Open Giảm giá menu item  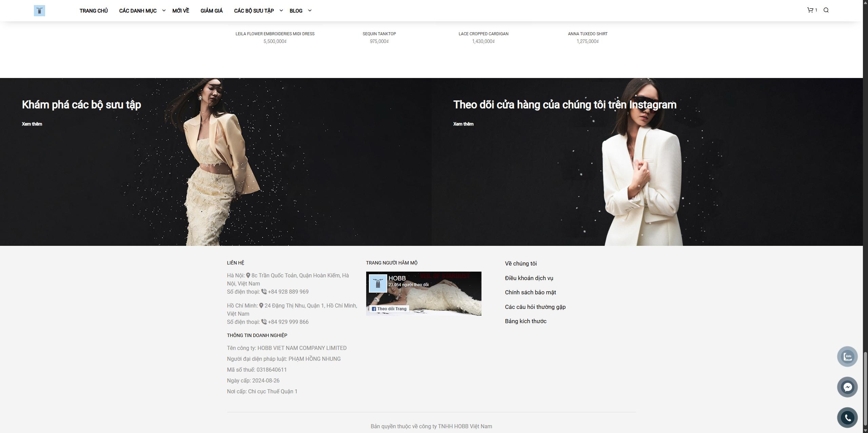212,11
